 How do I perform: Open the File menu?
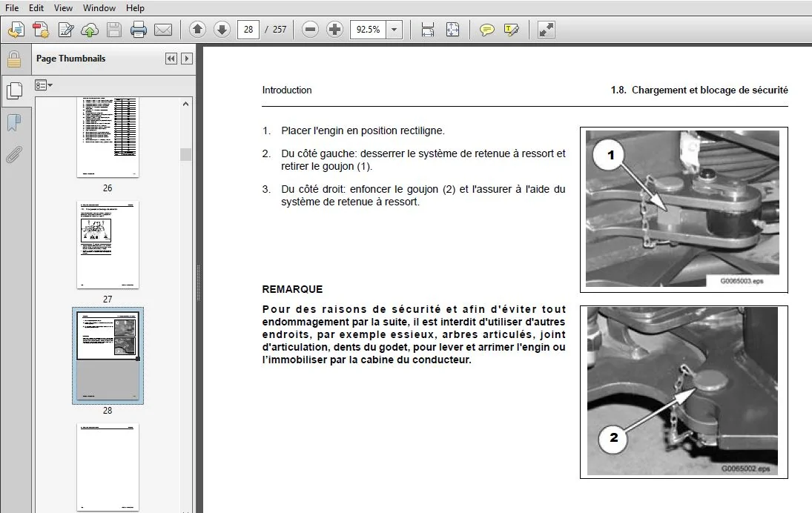(11, 7)
